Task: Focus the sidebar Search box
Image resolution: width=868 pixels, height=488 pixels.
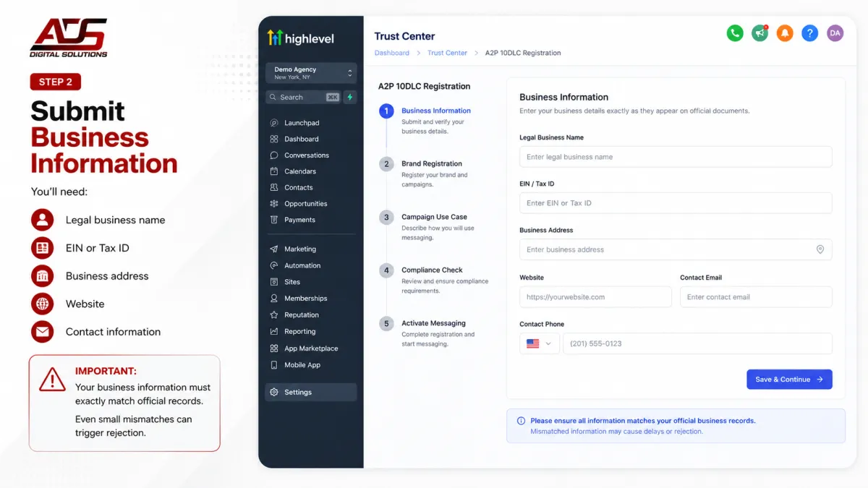Action: click(x=303, y=97)
